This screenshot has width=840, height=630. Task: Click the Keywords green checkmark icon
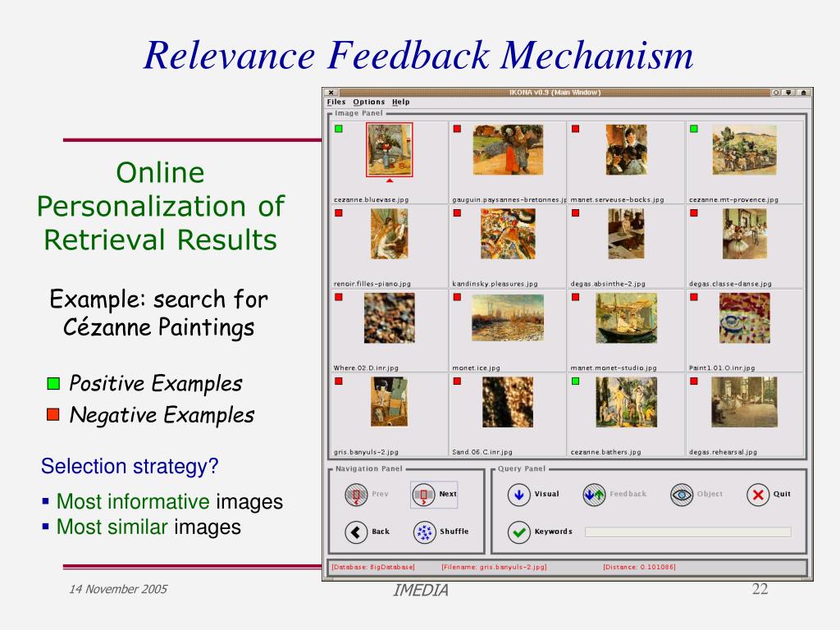[518, 532]
